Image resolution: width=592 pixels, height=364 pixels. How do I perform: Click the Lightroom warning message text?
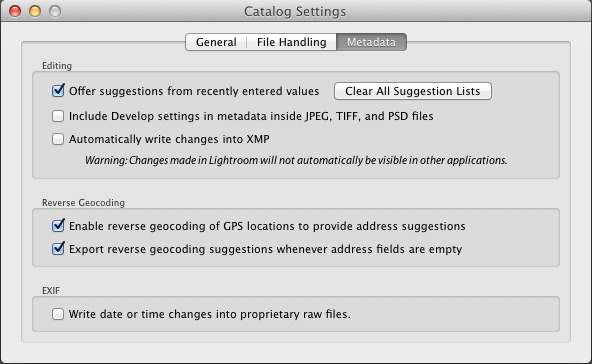[x=296, y=160]
